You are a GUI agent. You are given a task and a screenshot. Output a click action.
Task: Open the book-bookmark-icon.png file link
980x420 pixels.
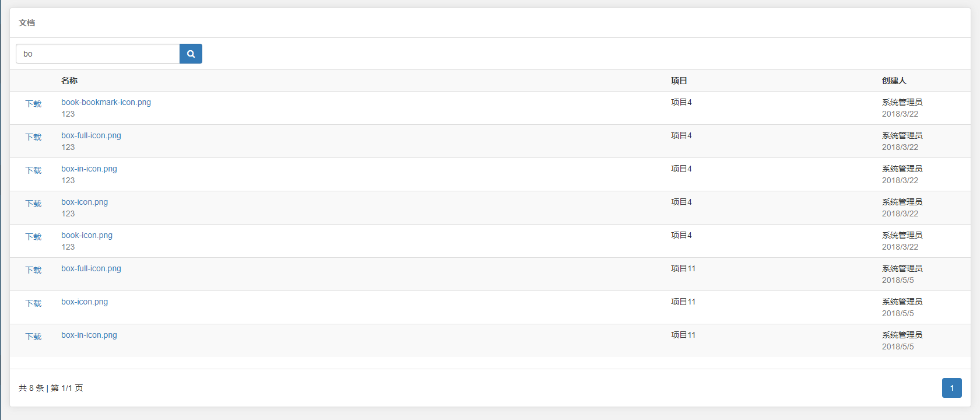click(x=106, y=102)
